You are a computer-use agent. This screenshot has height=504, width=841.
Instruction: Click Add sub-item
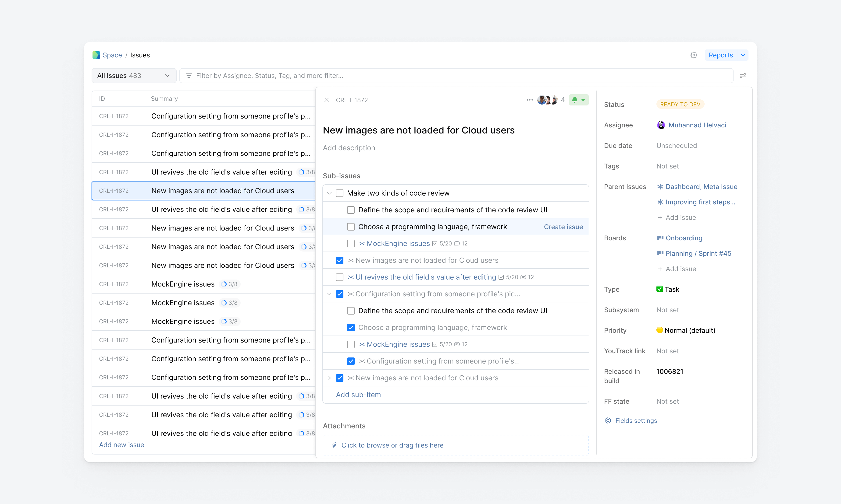click(x=358, y=395)
